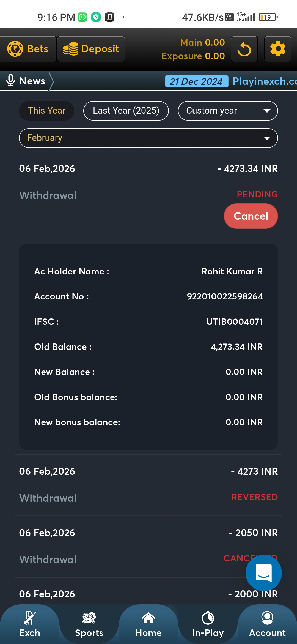Expand the Custom year dropdown
297x644 pixels.
point(228,111)
